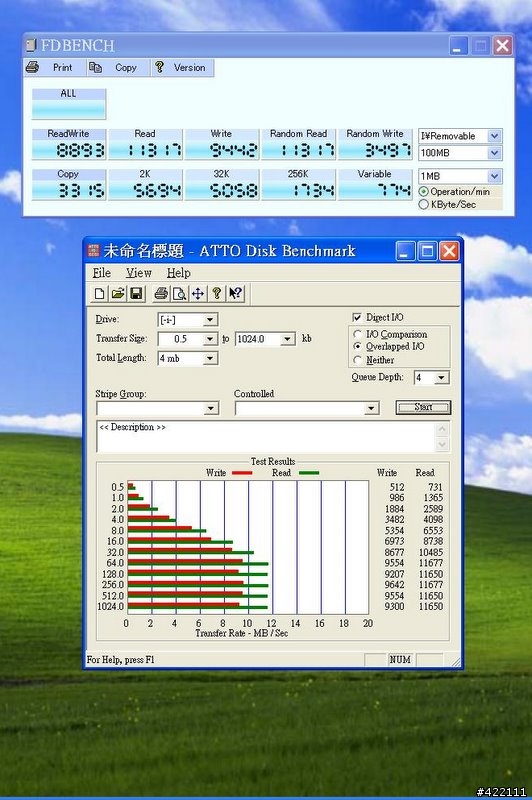Screen dimensions: 532x800
Task: Open the I¥Removable drive dropdown in FDBENCH
Action: coord(494,136)
